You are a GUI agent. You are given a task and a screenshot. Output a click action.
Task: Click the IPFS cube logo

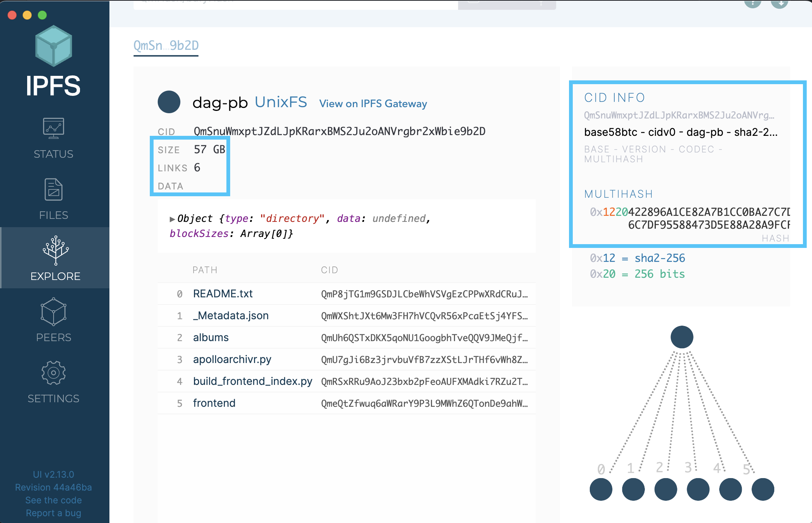pos(54,46)
